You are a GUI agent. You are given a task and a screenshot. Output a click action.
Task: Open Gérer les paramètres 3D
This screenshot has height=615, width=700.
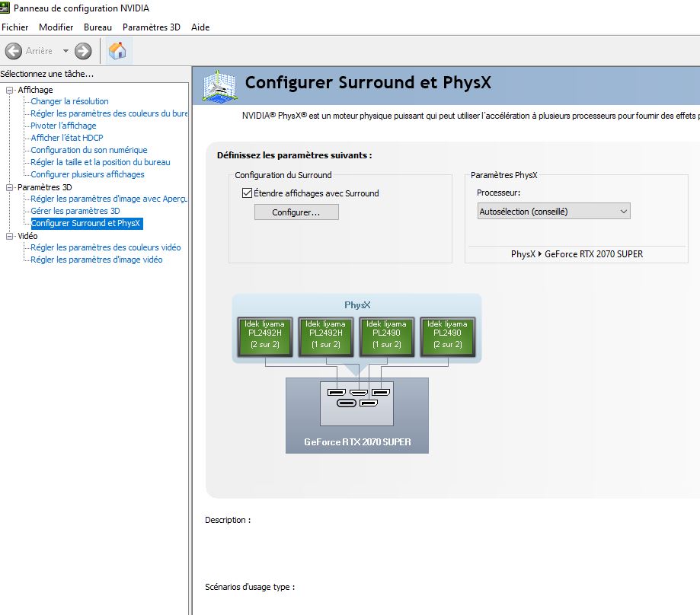[x=75, y=211]
